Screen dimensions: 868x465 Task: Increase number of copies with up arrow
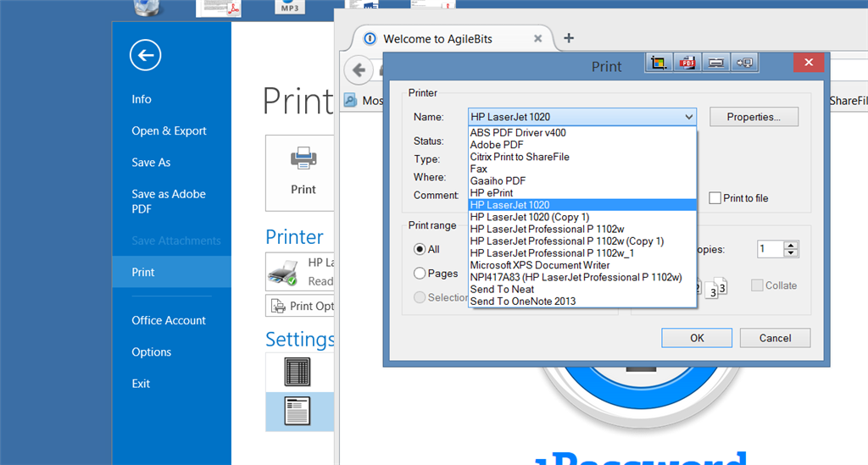coord(791,246)
